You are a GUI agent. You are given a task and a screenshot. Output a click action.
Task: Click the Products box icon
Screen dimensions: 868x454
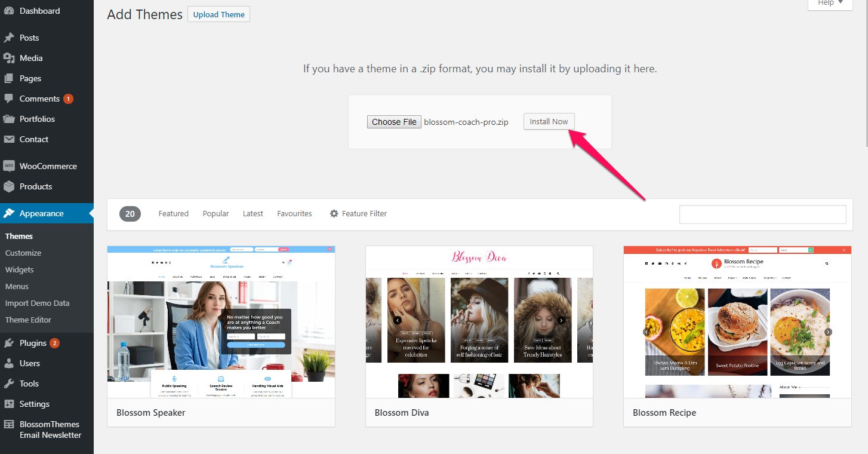click(9, 186)
